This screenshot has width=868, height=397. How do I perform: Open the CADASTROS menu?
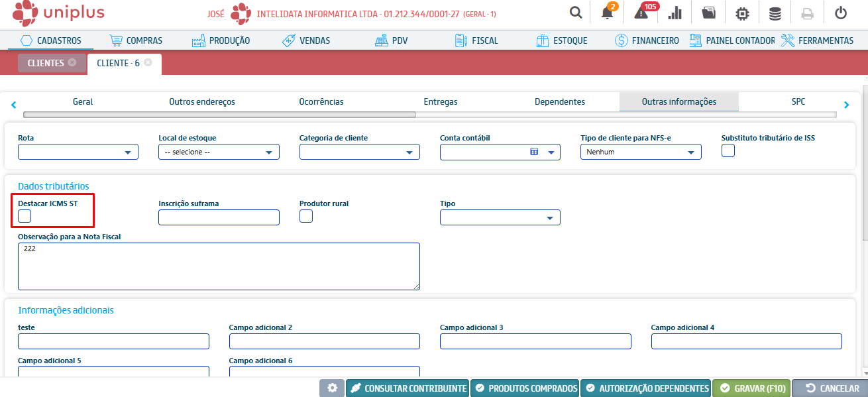(x=50, y=40)
